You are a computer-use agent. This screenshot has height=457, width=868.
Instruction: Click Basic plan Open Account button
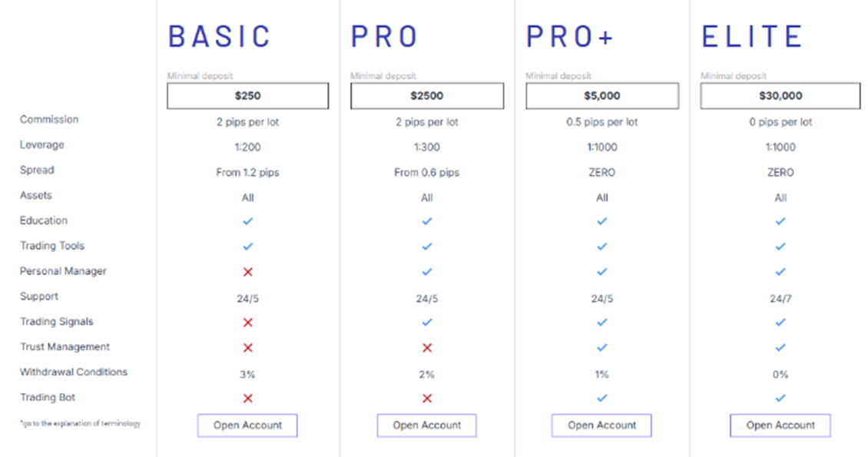[247, 426]
